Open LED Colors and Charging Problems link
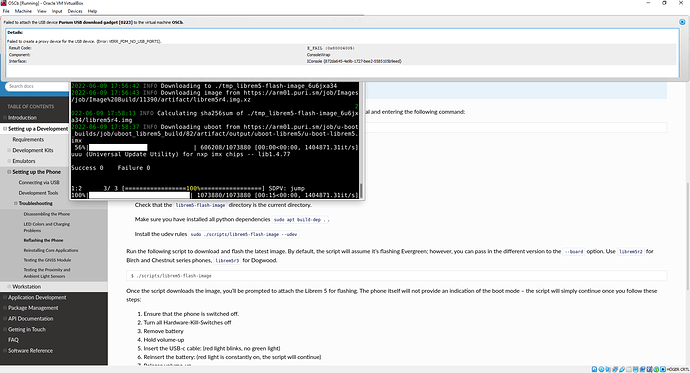Screen dimensions: 690x373 [x=47, y=227]
